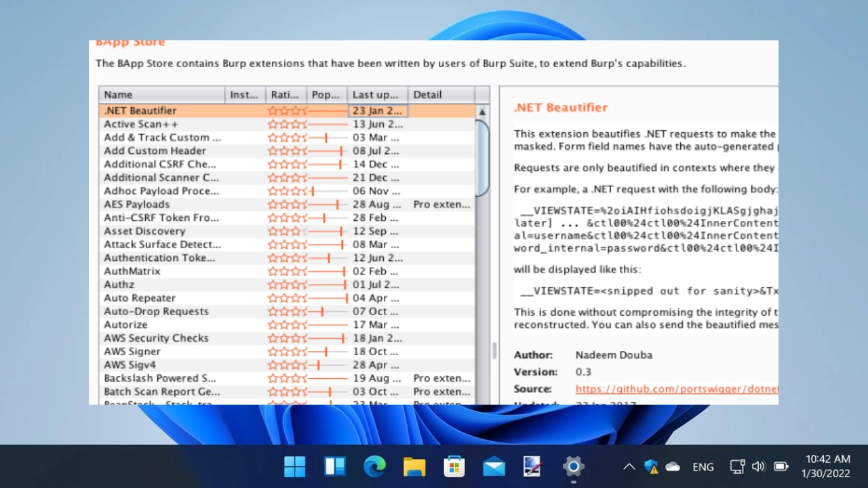Click the popularity bar of AWS Sigv4

[328, 365]
